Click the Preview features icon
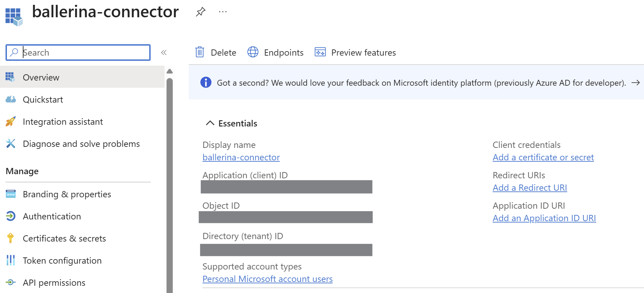Viewport: 644px width, 293px height. [320, 52]
